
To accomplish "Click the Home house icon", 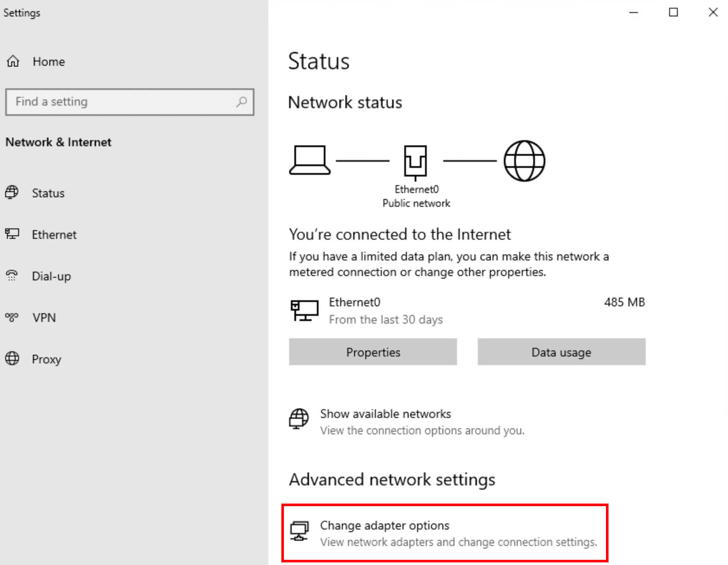I will (x=13, y=61).
